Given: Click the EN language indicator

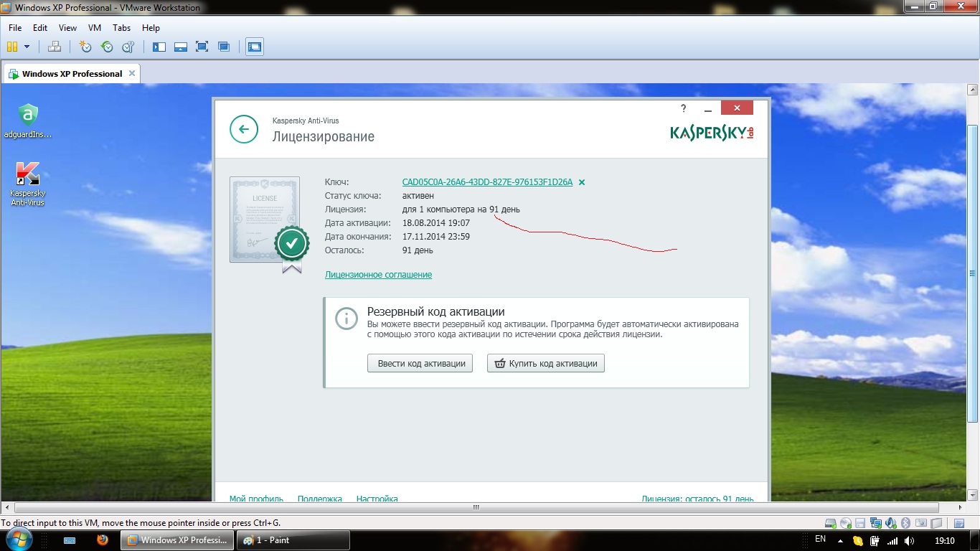Looking at the screenshot, I should click(821, 540).
